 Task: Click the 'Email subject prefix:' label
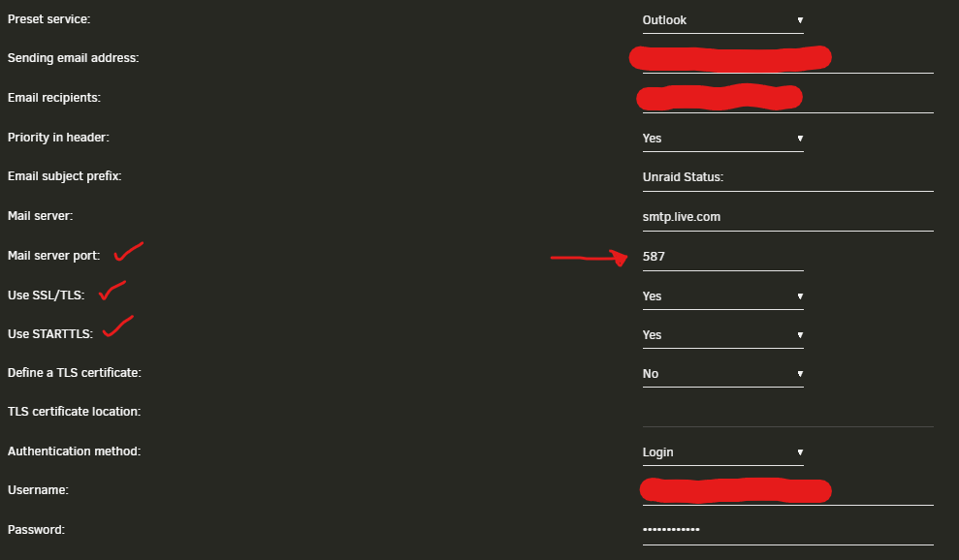tap(64, 176)
